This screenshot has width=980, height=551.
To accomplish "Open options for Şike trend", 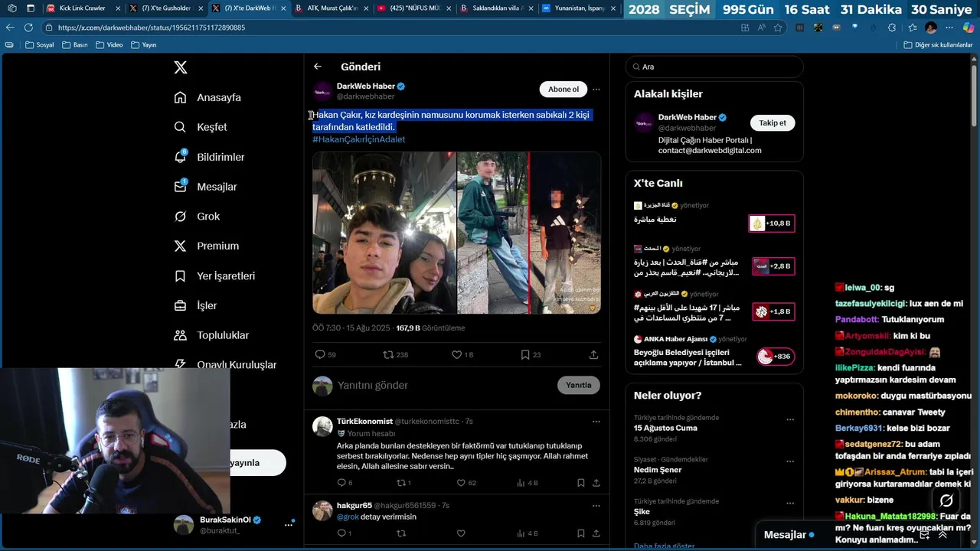I will pyautogui.click(x=790, y=504).
